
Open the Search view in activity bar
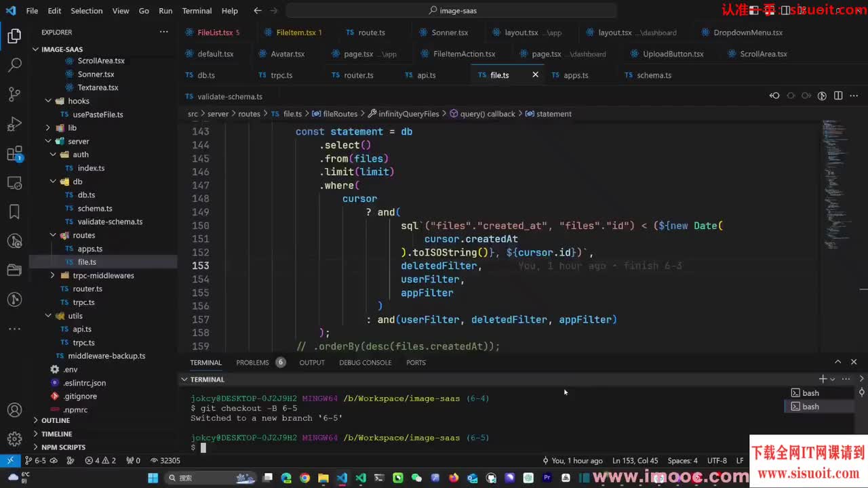click(x=14, y=65)
